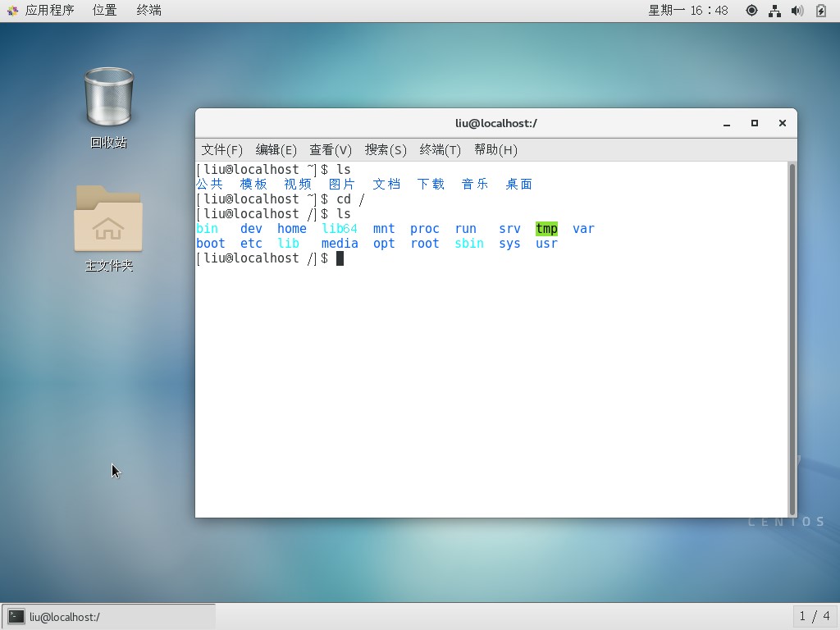The height and width of the screenshot is (630, 840).
Task: Expand the 位置 places menu
Action: [104, 11]
